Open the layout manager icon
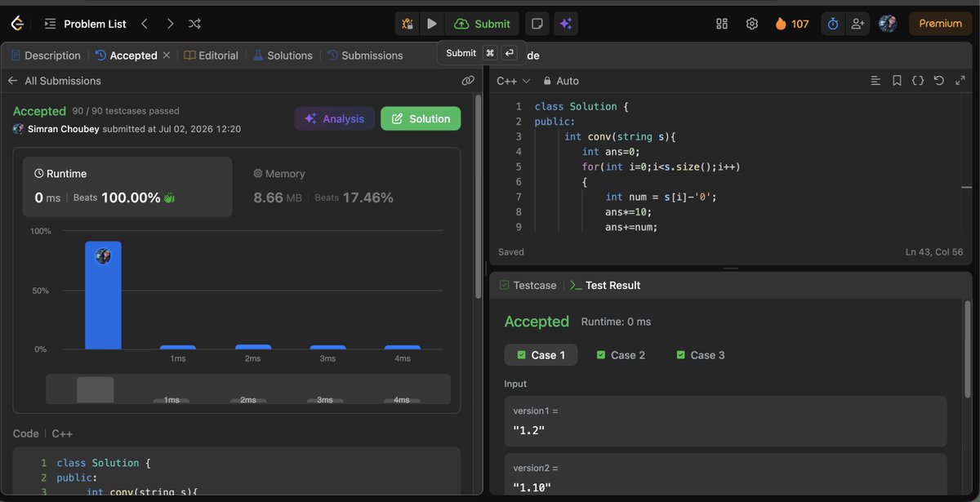Viewport: 980px width, 502px height. point(722,24)
